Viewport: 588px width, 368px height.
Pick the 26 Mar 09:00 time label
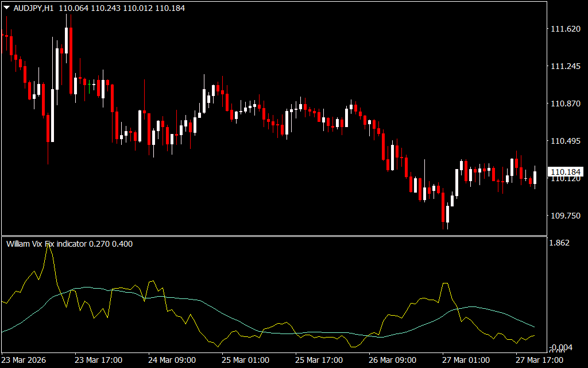click(393, 360)
